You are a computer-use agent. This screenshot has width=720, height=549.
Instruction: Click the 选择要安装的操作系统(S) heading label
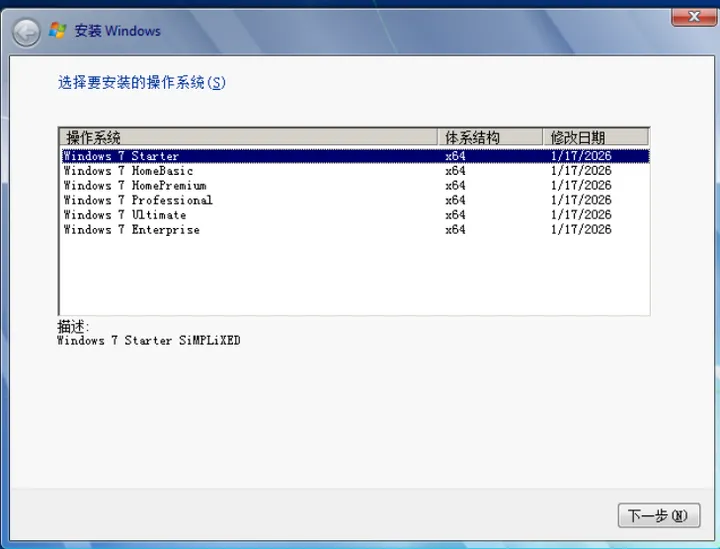[141, 83]
